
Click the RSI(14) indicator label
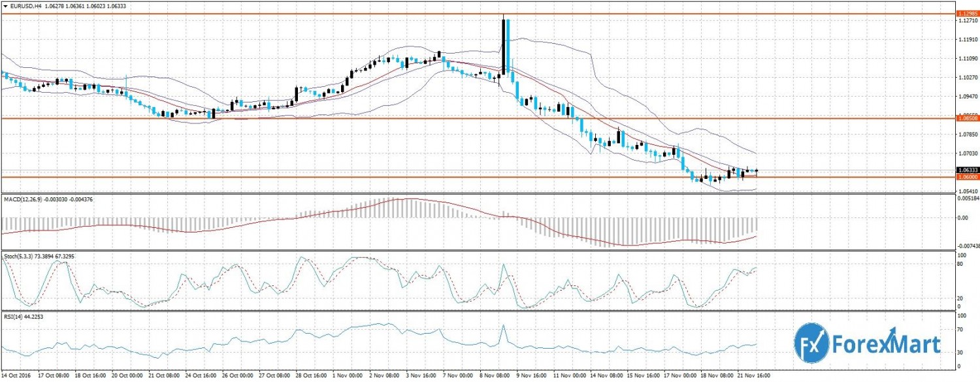point(16,316)
